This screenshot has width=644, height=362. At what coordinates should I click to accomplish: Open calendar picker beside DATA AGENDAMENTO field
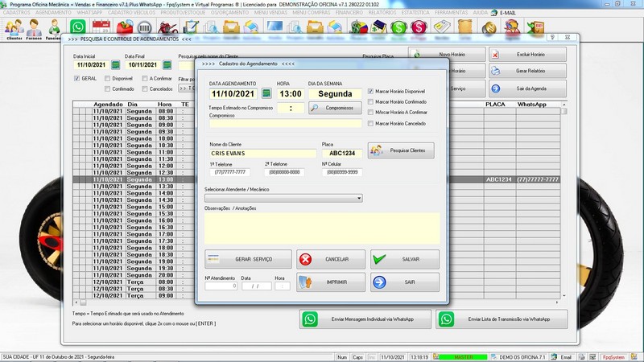(266, 93)
